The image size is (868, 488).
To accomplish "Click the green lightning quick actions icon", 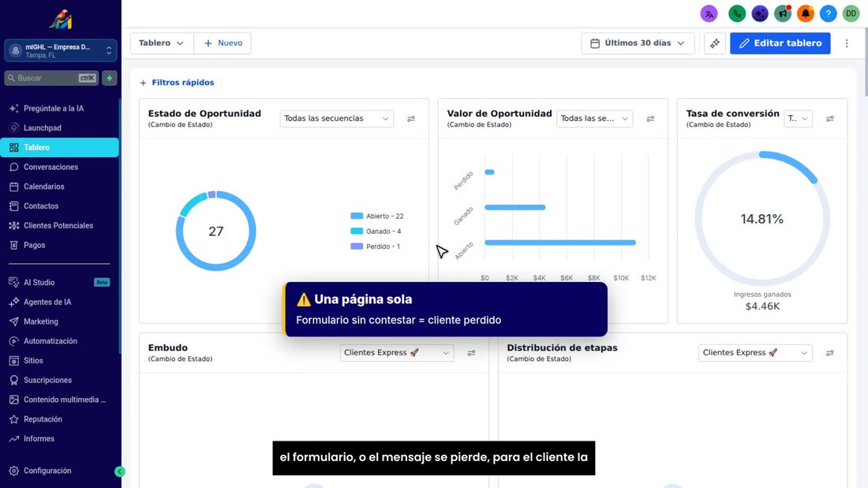I will pos(110,78).
